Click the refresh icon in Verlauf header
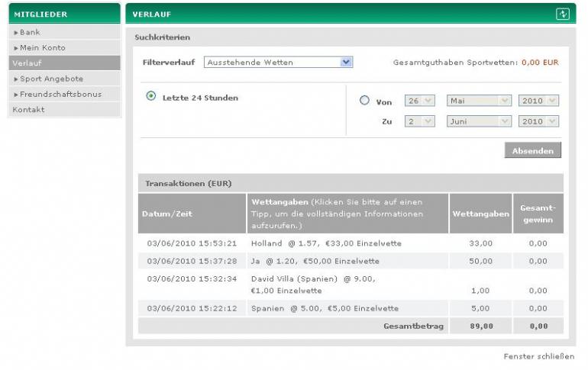The image size is (588, 370). [563, 14]
